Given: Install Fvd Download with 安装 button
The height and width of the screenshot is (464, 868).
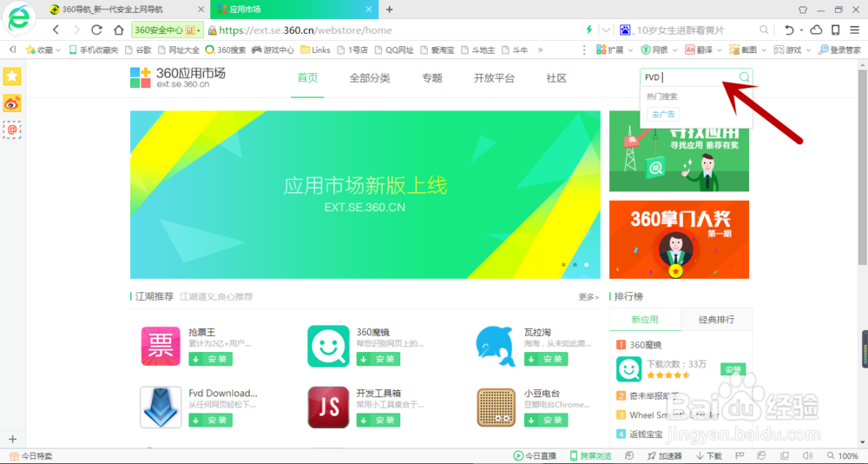Looking at the screenshot, I should click(x=210, y=421).
